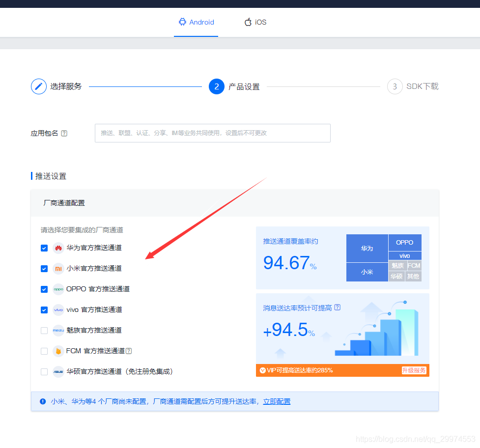Open 立即配置 link
480x448 pixels.
click(277, 401)
